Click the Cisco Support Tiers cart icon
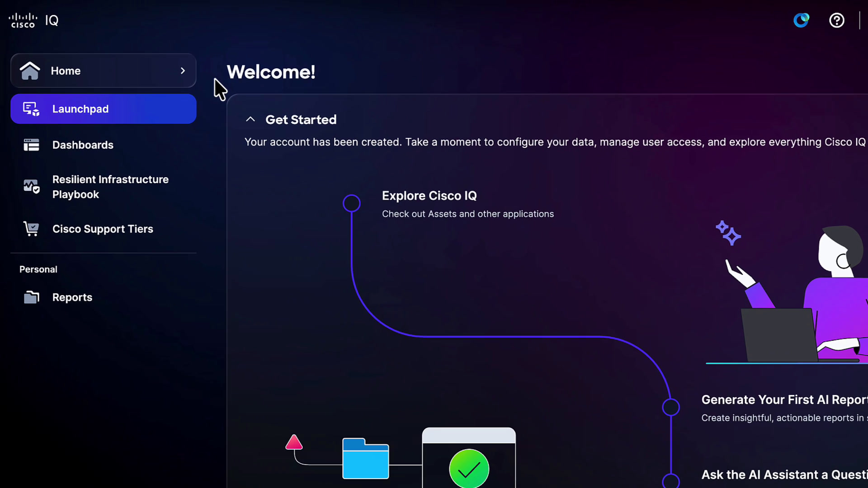Viewport: 868px width, 488px height. [x=31, y=229]
